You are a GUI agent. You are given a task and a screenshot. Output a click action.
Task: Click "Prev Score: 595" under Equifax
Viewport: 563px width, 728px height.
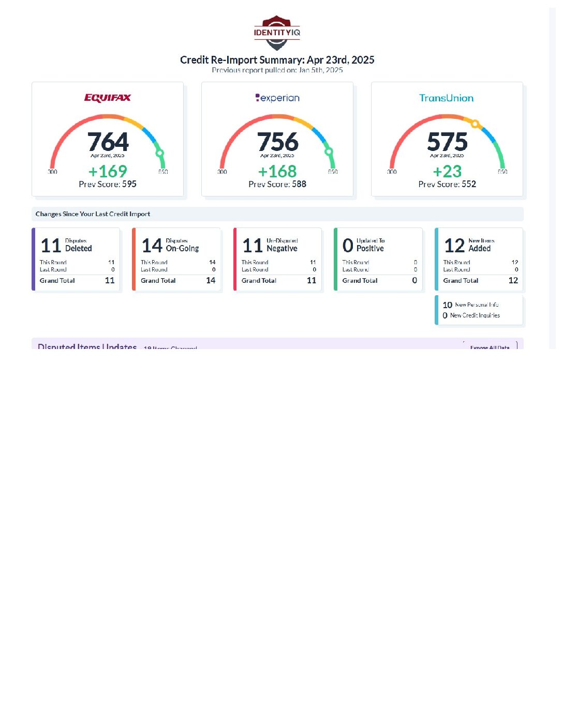tap(108, 184)
